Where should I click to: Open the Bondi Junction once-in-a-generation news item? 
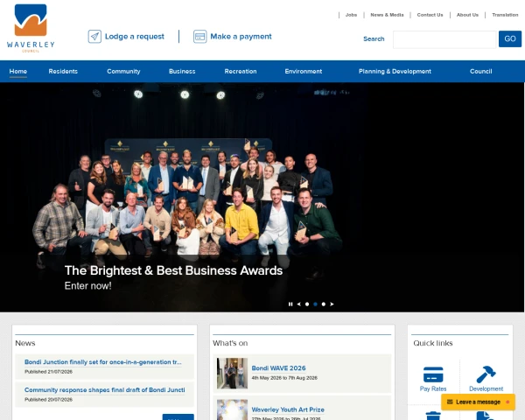coord(102,362)
